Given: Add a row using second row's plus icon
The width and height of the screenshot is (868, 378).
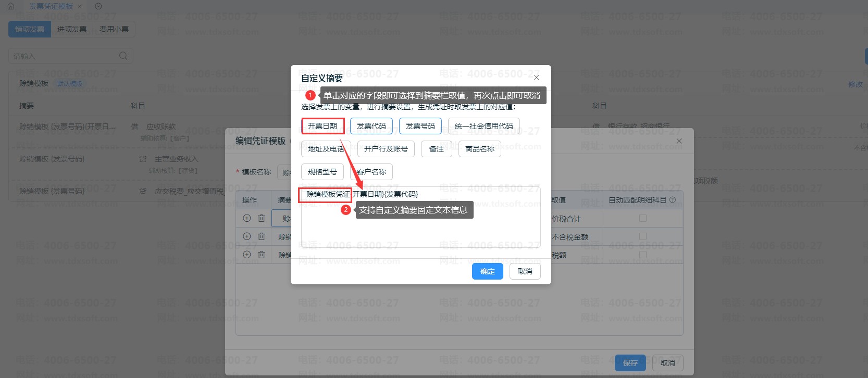Looking at the screenshot, I should point(247,236).
